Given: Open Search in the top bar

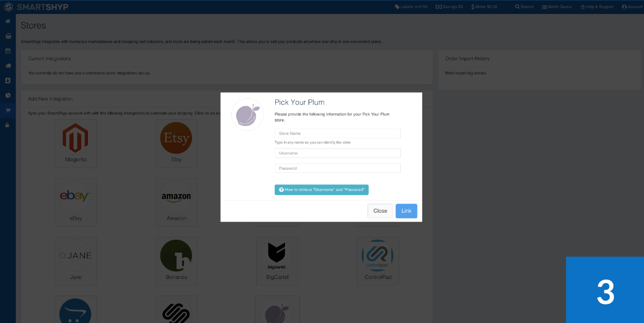Looking at the screenshot, I should (524, 7).
